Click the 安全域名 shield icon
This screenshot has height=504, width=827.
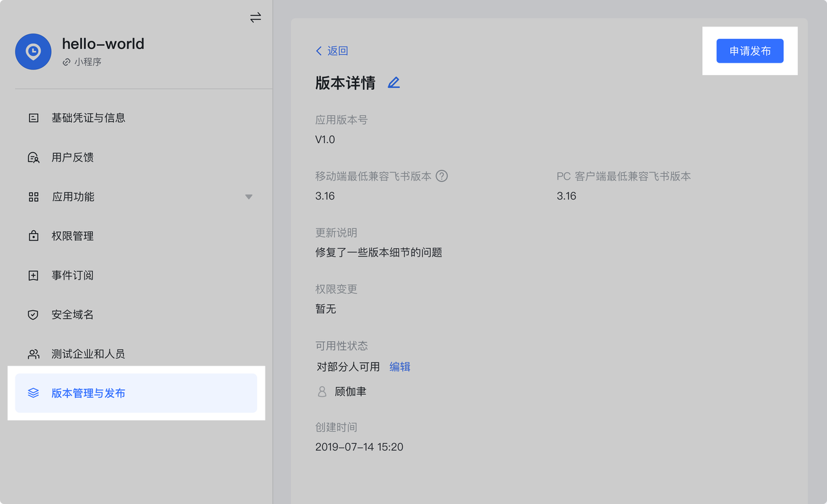coord(34,315)
